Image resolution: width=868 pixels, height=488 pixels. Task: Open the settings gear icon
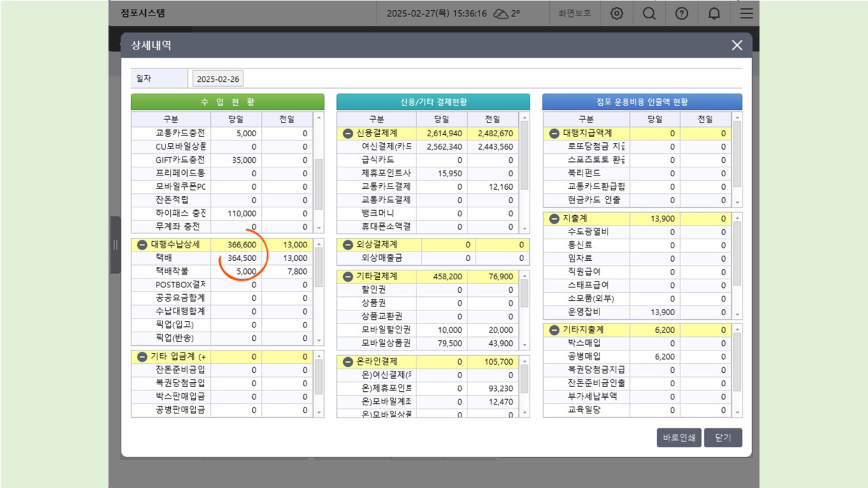(x=617, y=14)
